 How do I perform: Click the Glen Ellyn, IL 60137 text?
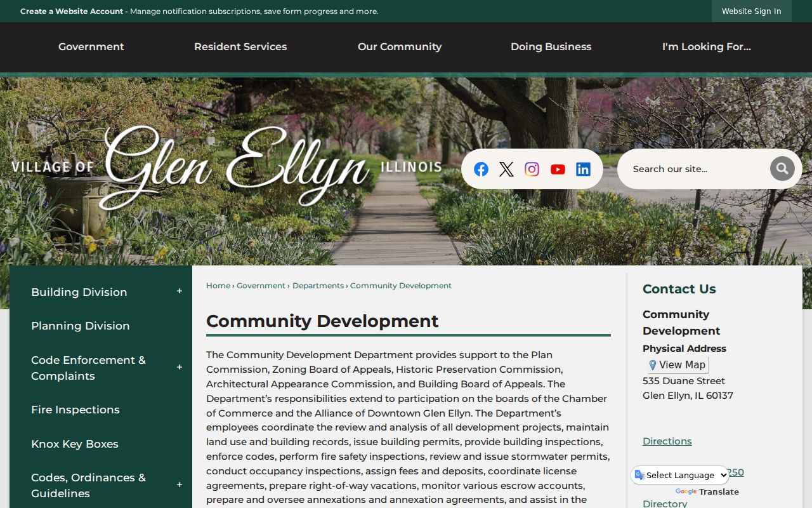(688, 396)
